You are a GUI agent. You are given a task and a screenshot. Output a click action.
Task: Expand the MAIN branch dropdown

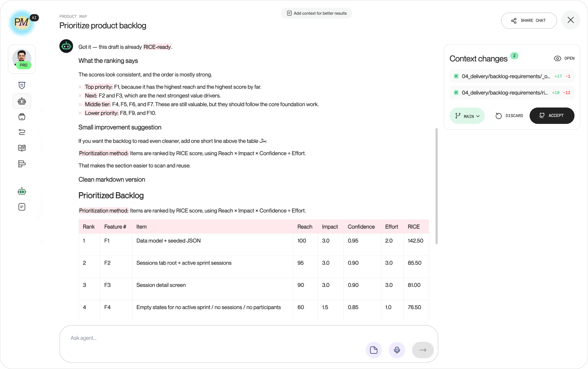point(467,116)
